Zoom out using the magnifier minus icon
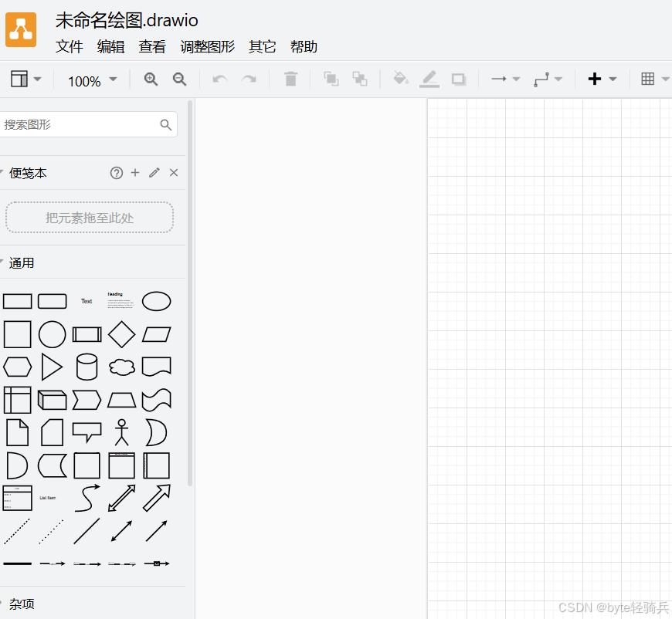The image size is (672, 619). pyautogui.click(x=179, y=79)
